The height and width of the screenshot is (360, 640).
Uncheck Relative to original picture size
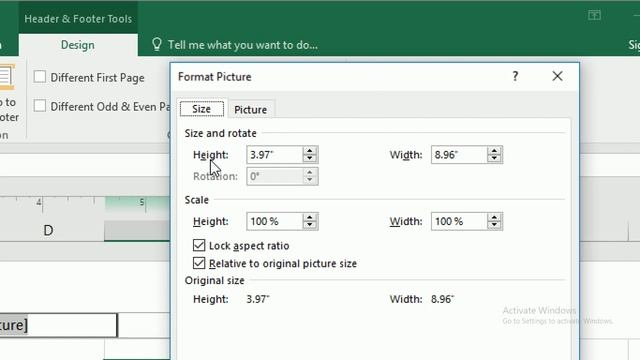pyautogui.click(x=199, y=263)
